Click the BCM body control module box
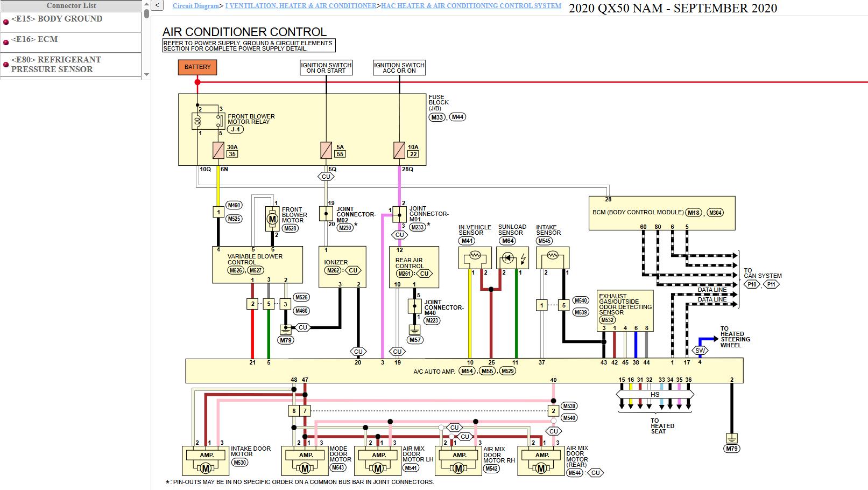Viewport: 868px width, 490px height. coord(662,213)
